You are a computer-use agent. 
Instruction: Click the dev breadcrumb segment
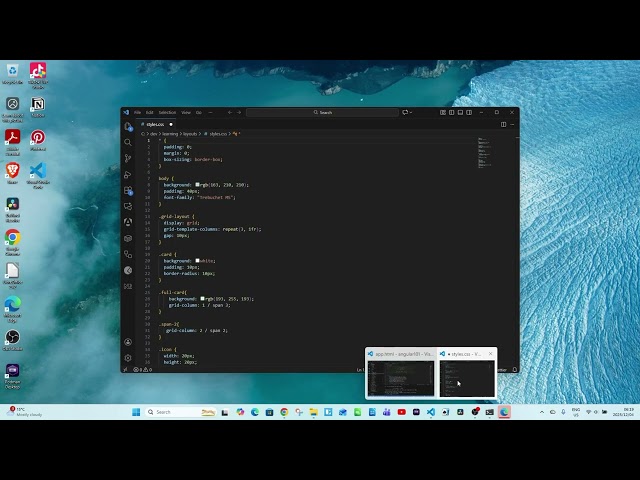tap(153, 134)
